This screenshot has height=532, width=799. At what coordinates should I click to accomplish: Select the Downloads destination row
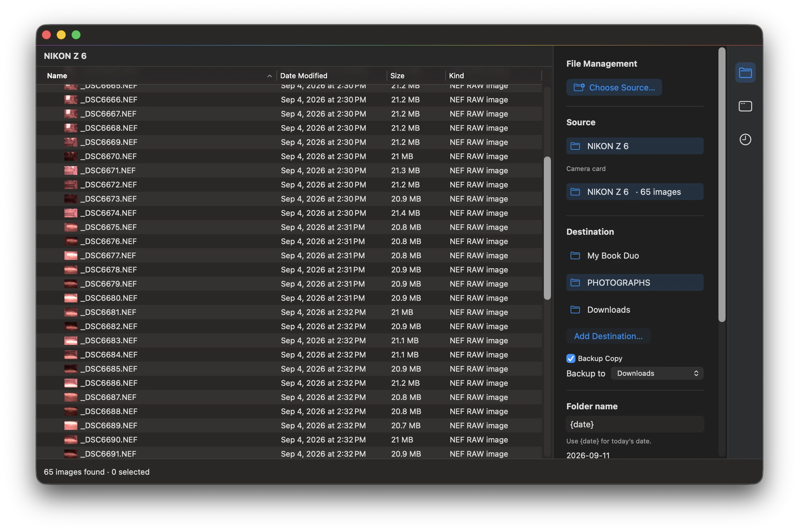click(635, 309)
